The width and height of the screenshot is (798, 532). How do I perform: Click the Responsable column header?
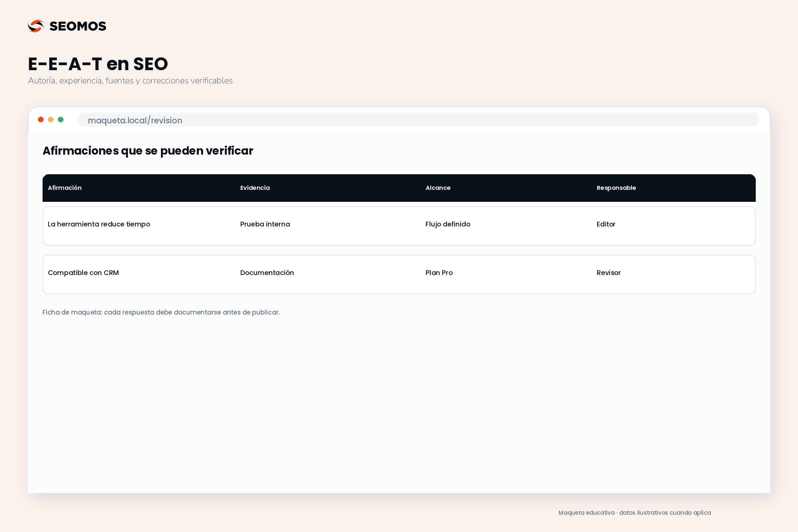click(616, 188)
